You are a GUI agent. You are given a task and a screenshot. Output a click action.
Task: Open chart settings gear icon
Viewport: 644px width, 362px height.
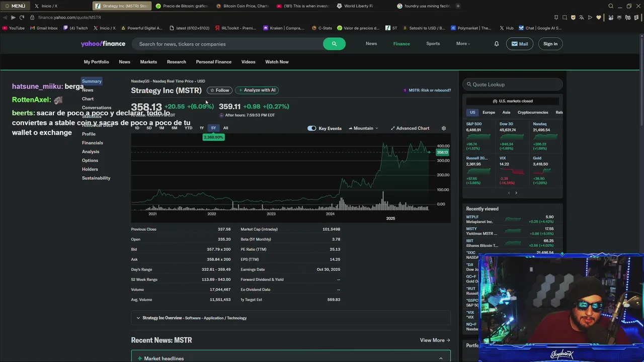[x=444, y=128]
